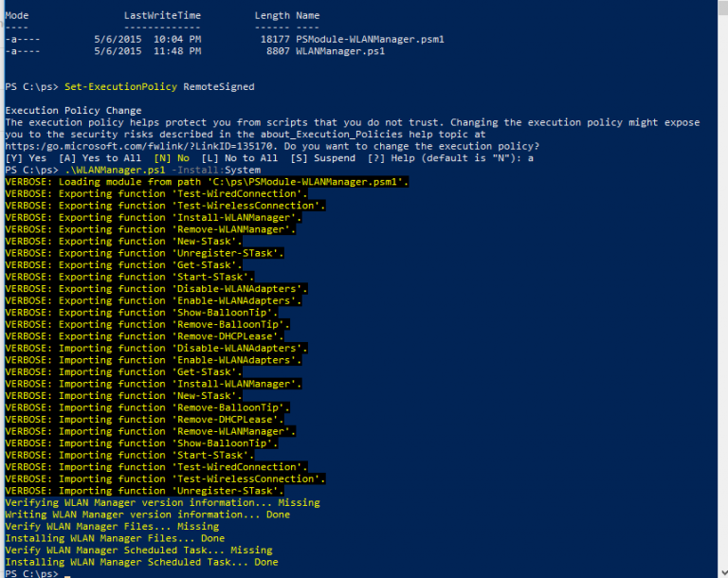Viewport: 728px width, 578px height.
Task: Click the "Execution Policy Change" heading
Action: [x=73, y=110]
